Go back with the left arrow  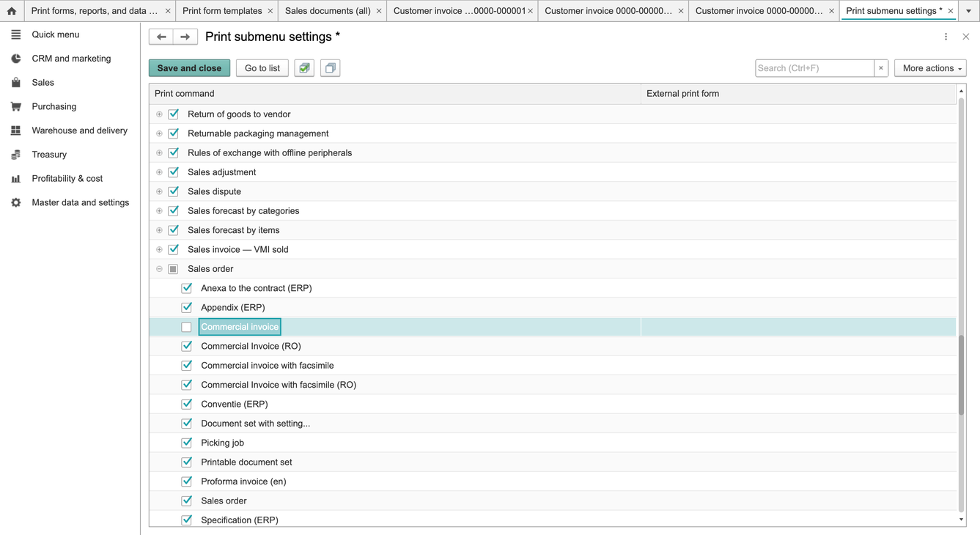click(x=161, y=37)
